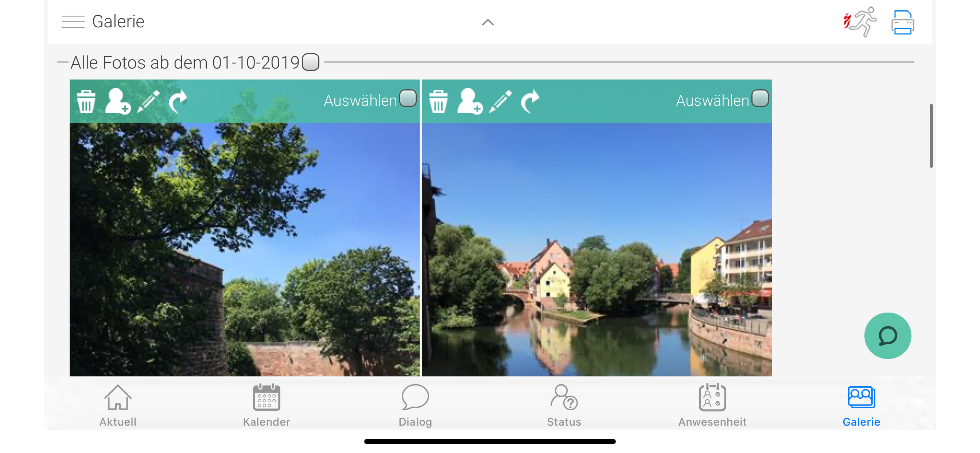The image size is (980, 453).
Task: Open the Dialog tab
Action: [415, 406]
